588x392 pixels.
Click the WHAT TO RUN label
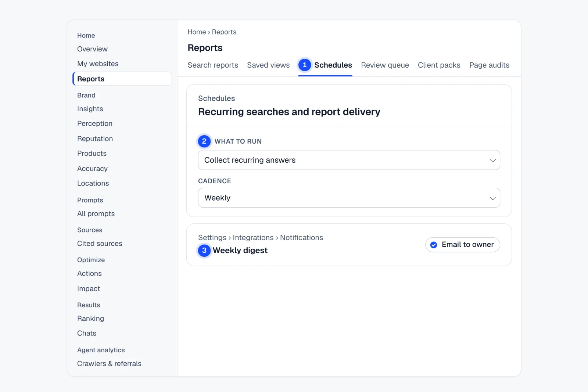click(238, 141)
